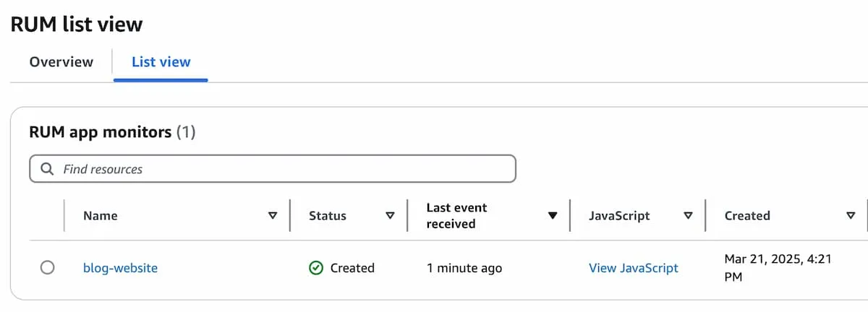Switch to the Overview tab
This screenshot has height=312, width=868.
pos(61,62)
